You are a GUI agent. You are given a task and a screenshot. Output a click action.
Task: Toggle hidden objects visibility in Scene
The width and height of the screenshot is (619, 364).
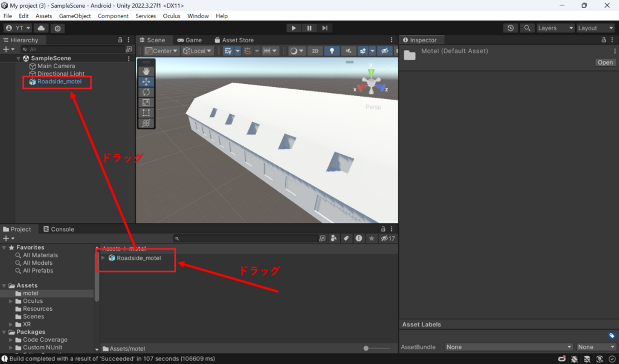pos(385,51)
